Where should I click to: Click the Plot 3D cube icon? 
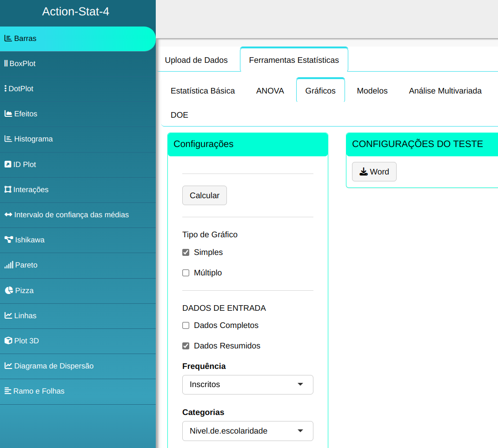[x=8, y=341]
